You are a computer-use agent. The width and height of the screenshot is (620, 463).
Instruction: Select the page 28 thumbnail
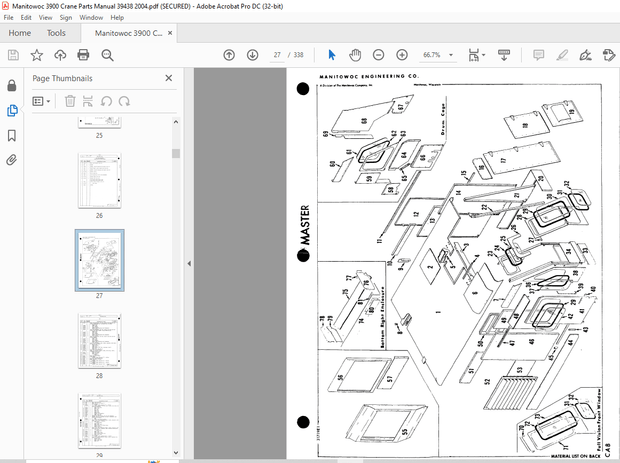tap(99, 340)
